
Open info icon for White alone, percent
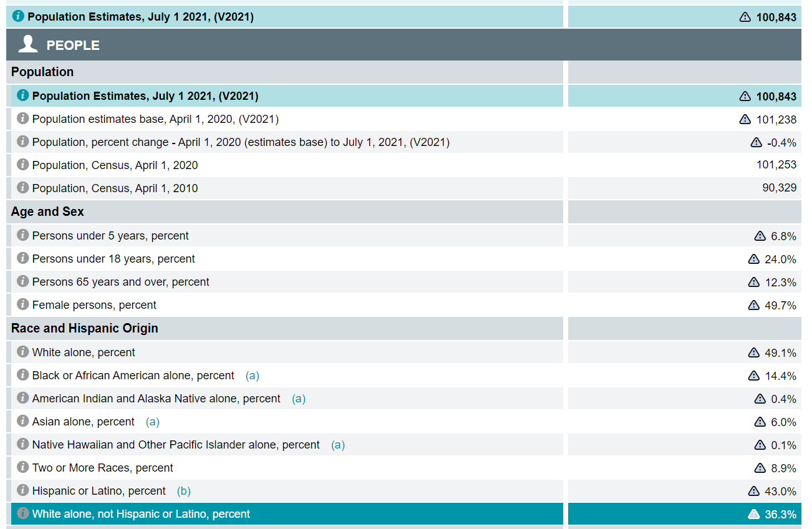(x=23, y=352)
